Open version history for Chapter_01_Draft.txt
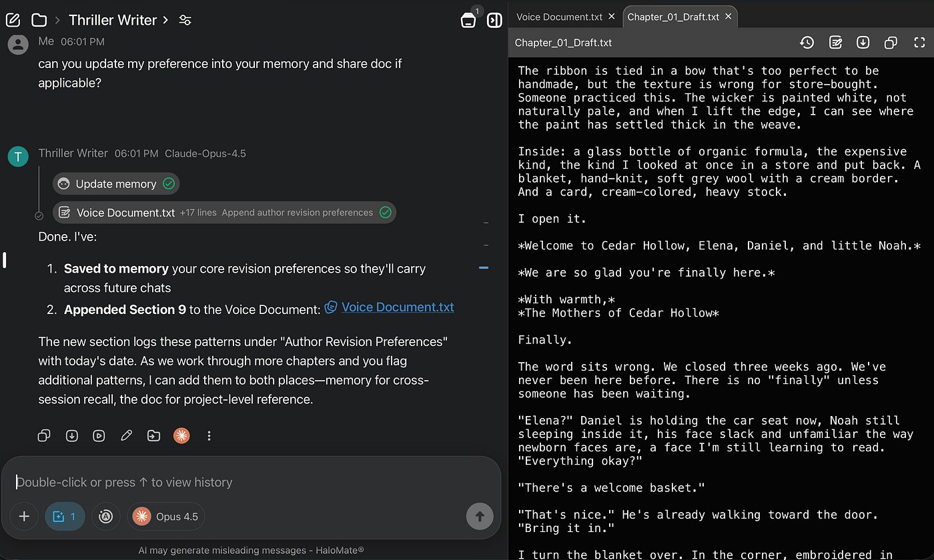Screen dimensions: 934x560 (807, 43)
